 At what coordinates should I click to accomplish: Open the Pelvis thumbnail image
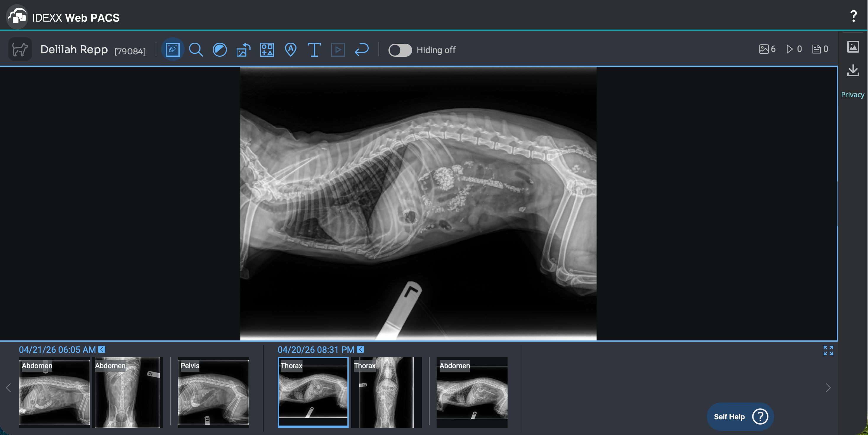(x=213, y=392)
